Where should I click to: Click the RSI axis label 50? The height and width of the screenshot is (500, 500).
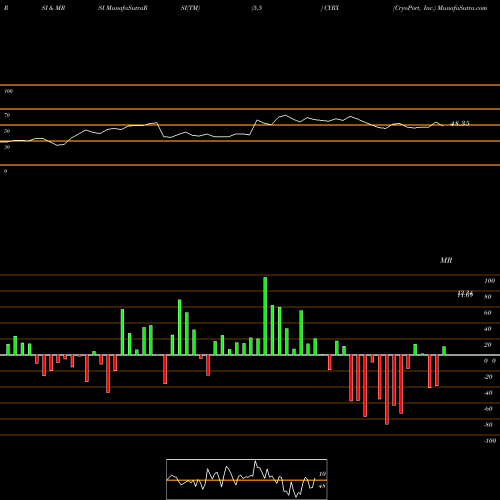7,131
